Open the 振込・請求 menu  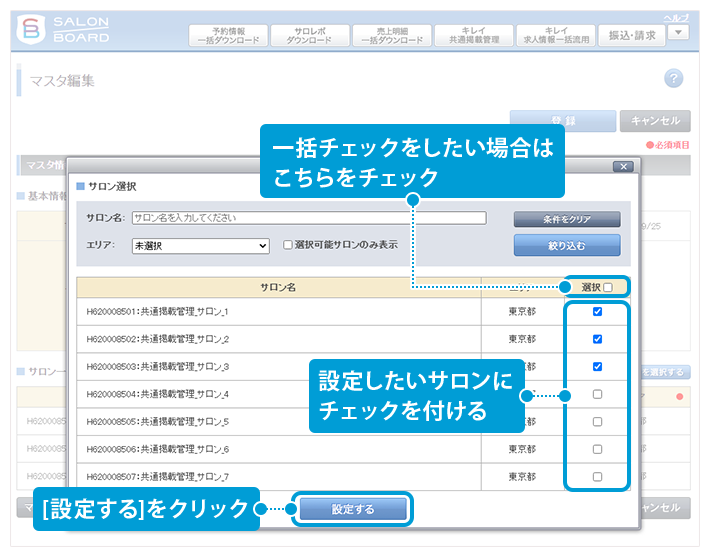(631, 34)
